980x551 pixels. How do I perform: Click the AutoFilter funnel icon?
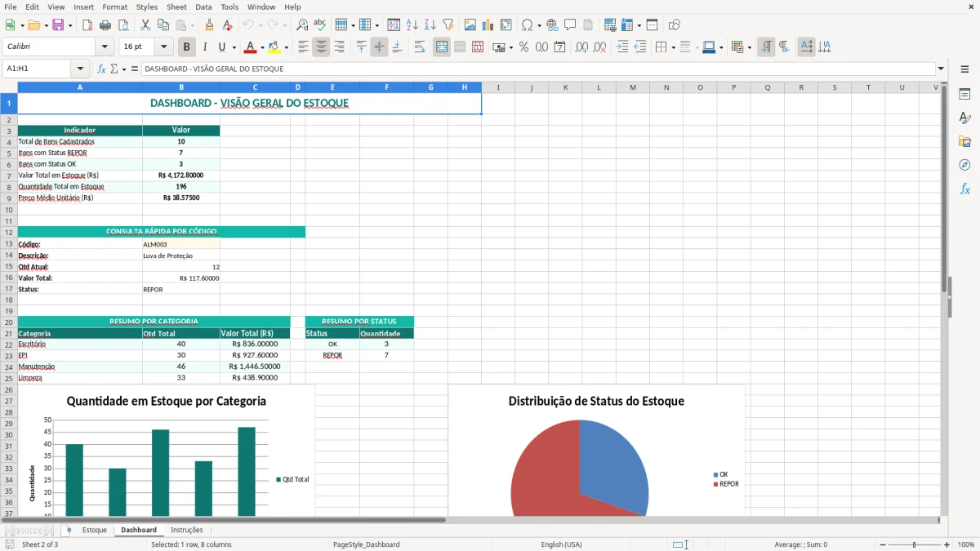click(448, 25)
